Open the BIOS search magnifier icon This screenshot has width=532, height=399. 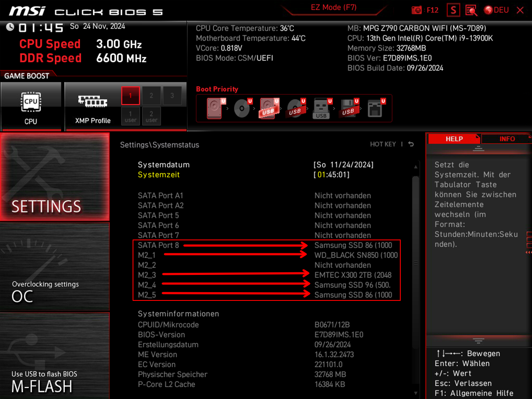point(471,10)
